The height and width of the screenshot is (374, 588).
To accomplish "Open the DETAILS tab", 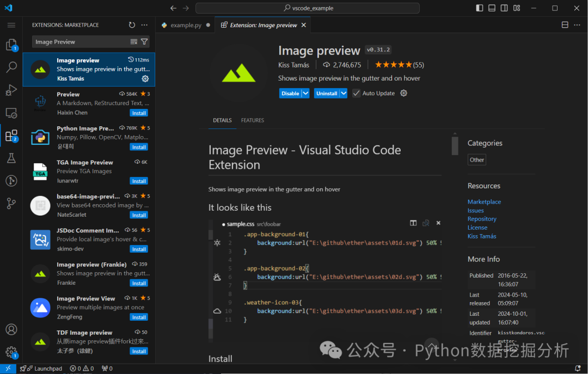I will click(222, 120).
